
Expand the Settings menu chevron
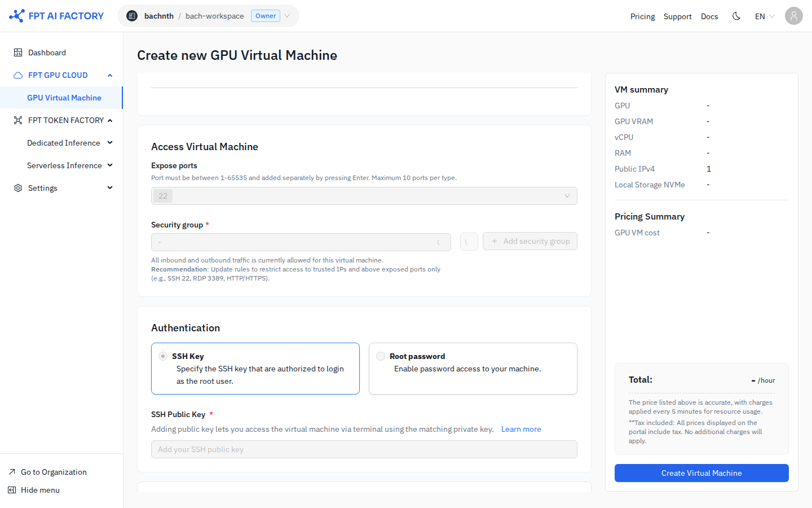110,188
